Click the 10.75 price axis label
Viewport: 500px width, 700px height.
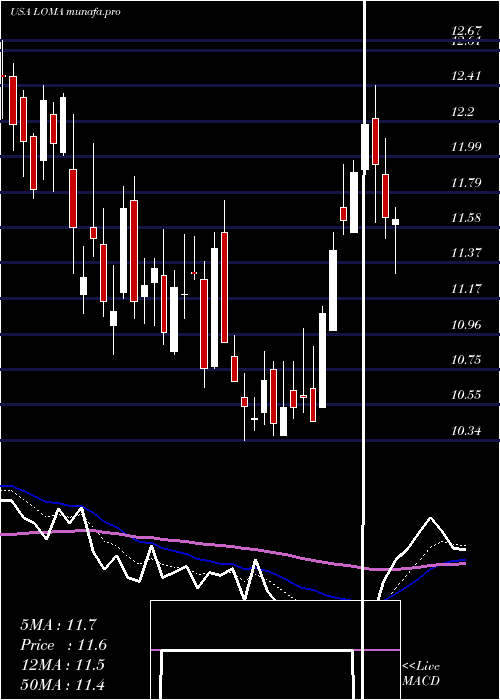[466, 359]
